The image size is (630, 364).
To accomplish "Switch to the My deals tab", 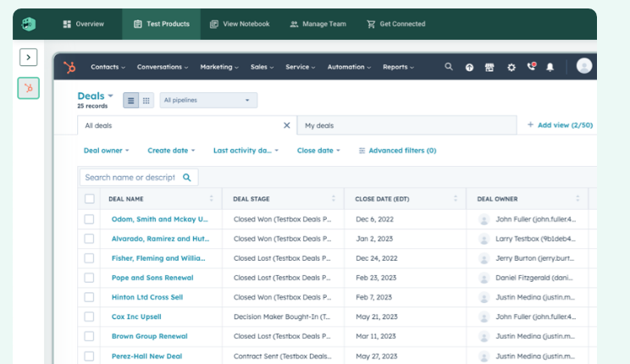I will coord(320,125).
